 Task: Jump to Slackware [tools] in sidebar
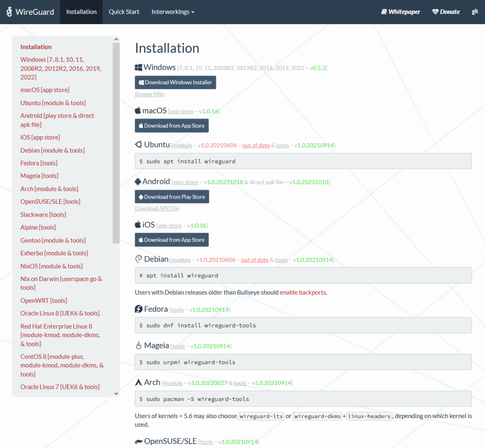(43, 215)
